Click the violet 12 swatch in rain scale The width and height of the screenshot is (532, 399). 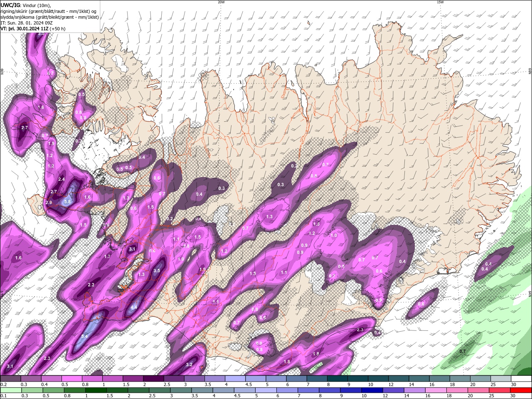(393, 390)
